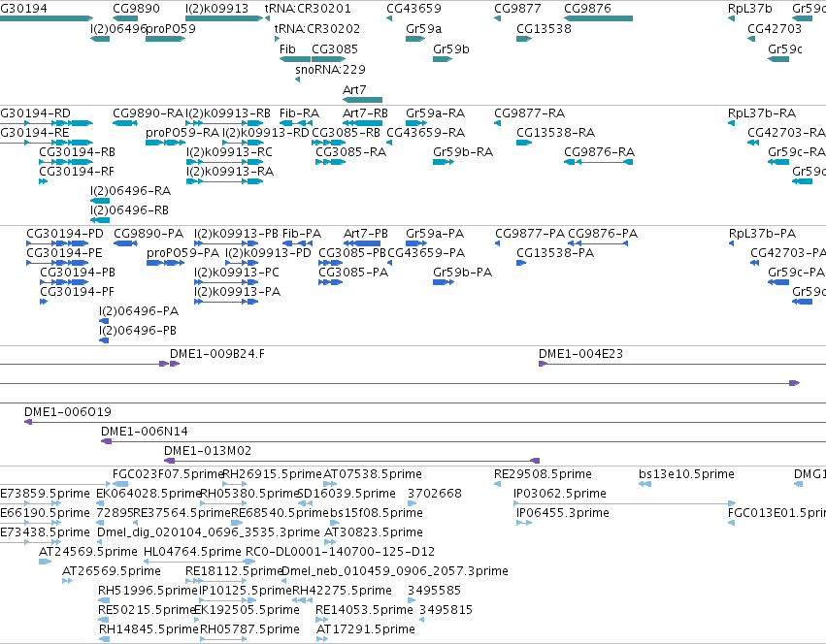The width and height of the screenshot is (826, 644).
Task: Open protein CG43659-PA
Action: click(x=426, y=253)
